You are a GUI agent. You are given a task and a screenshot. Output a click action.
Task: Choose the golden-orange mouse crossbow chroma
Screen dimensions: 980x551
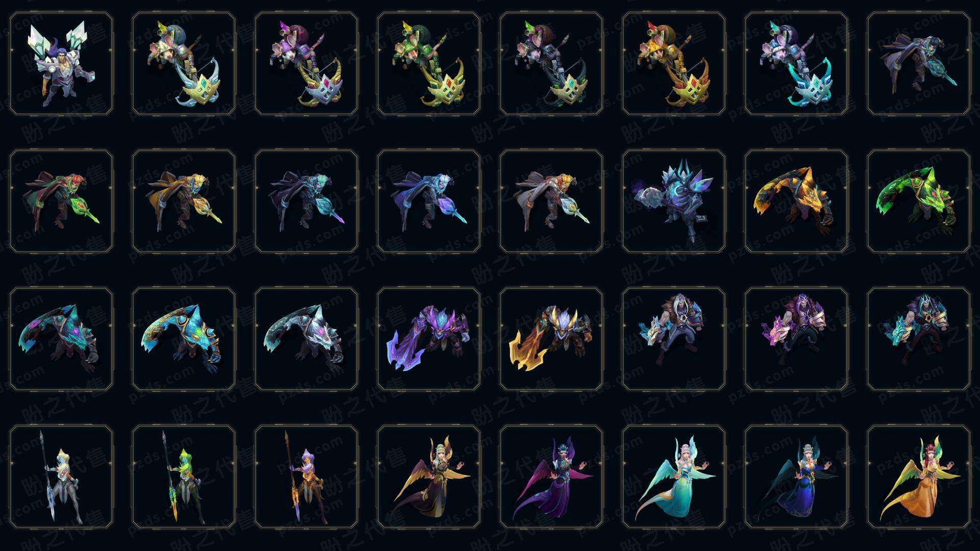coord(674,64)
